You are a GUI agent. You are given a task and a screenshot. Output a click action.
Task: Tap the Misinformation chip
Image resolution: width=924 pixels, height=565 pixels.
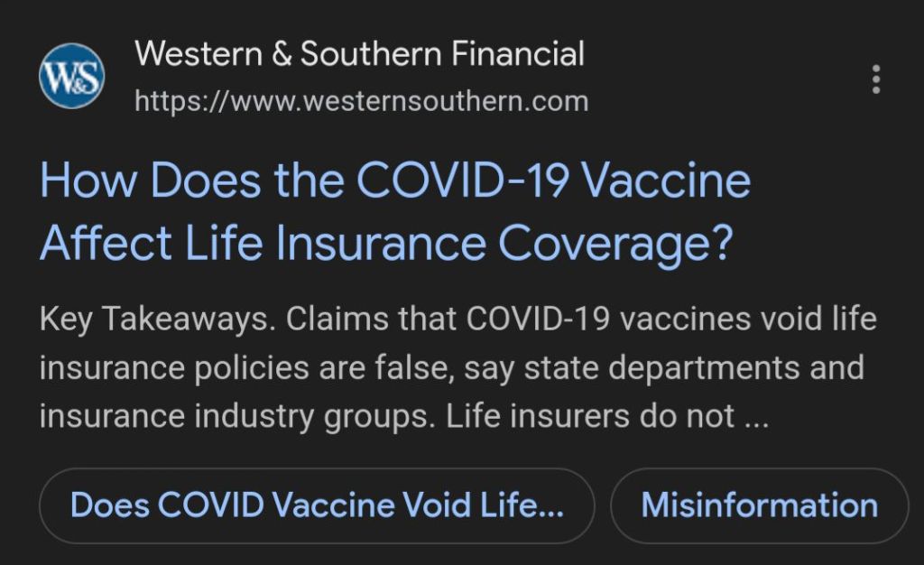click(x=759, y=505)
